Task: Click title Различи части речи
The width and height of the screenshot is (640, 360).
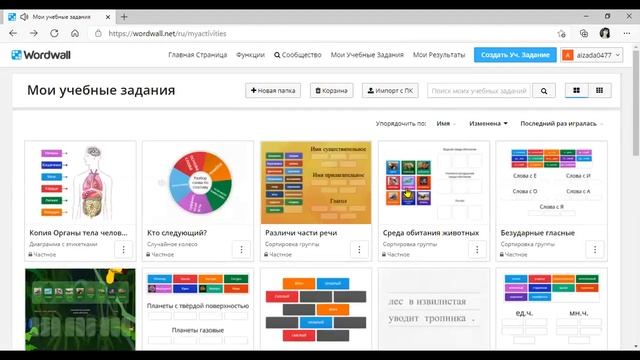Action: 301,233
